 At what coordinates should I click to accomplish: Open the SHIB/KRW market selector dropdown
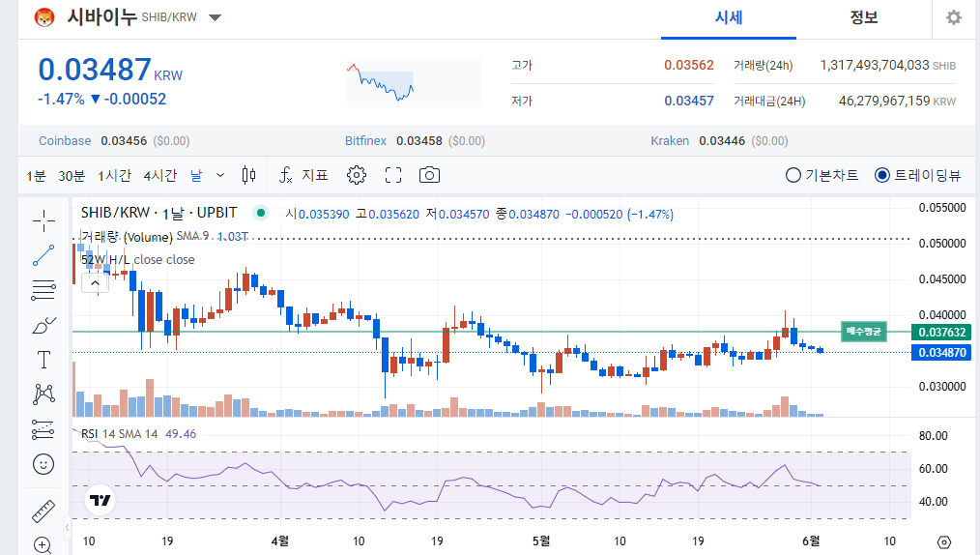click(x=215, y=17)
